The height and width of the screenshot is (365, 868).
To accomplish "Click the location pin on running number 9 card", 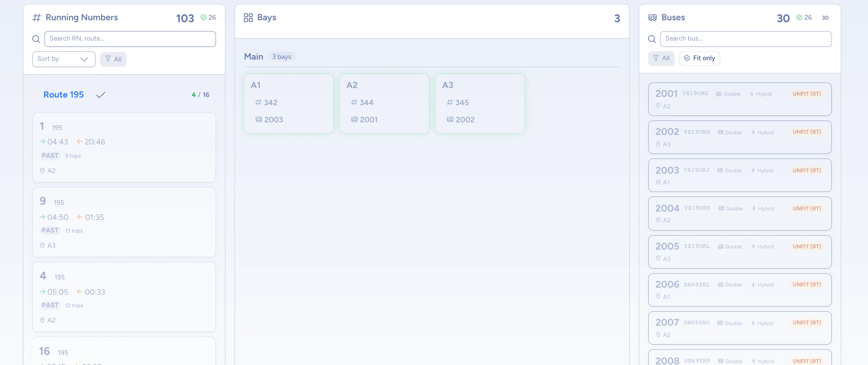I will (x=42, y=245).
